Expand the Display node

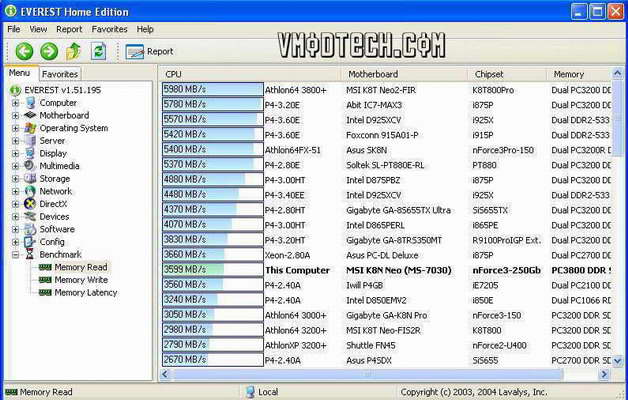15,153
